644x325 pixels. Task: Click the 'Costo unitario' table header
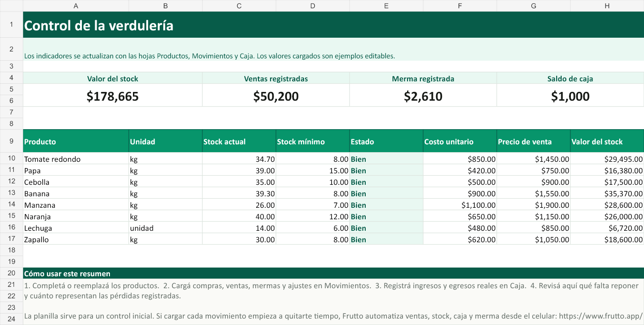[460, 141]
